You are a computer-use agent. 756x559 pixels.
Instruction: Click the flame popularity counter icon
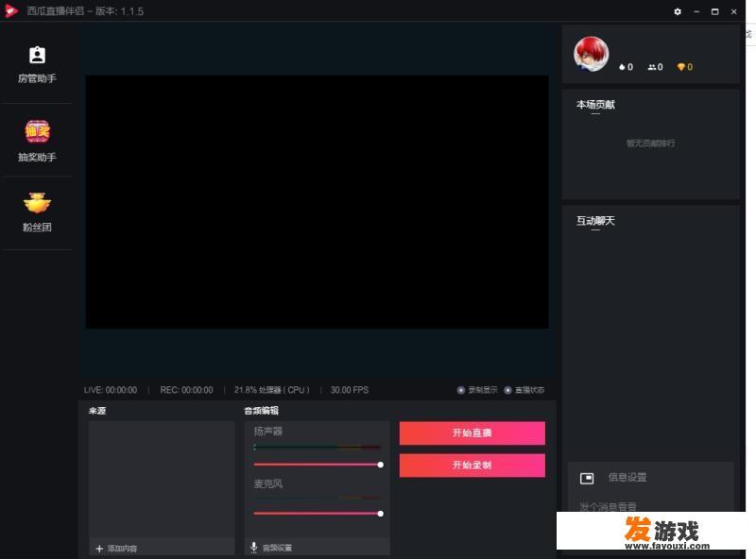click(x=622, y=67)
